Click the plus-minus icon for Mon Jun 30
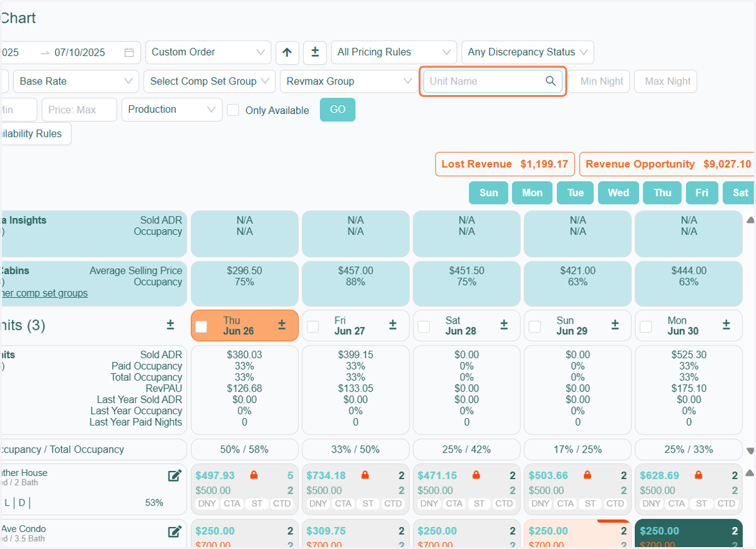The height and width of the screenshot is (549, 756). point(726,325)
